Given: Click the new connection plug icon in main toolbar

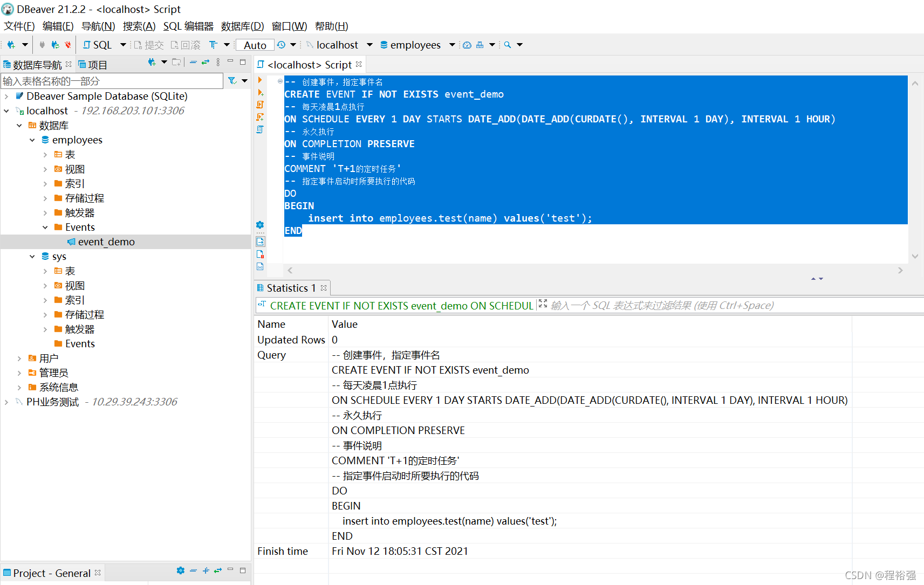Looking at the screenshot, I should click(x=11, y=45).
